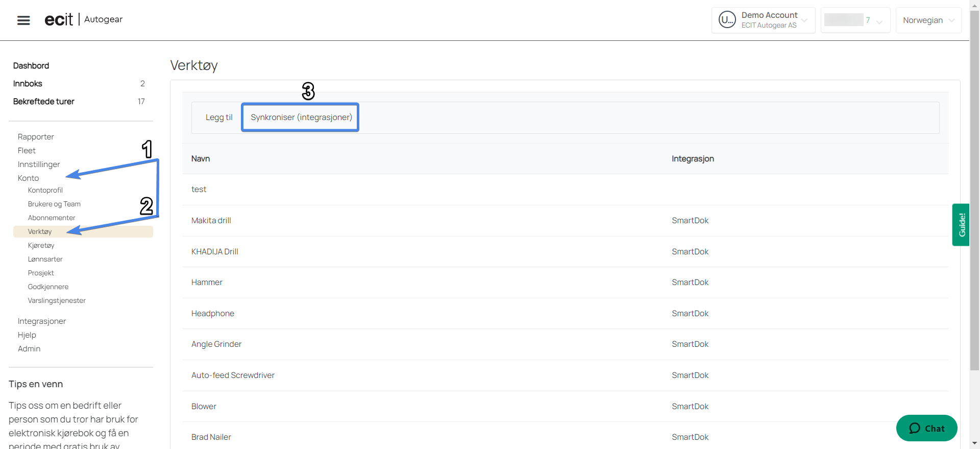The height and width of the screenshot is (449, 980).
Task: Open Integrasjoner in the sidebar
Action: pos(42,321)
